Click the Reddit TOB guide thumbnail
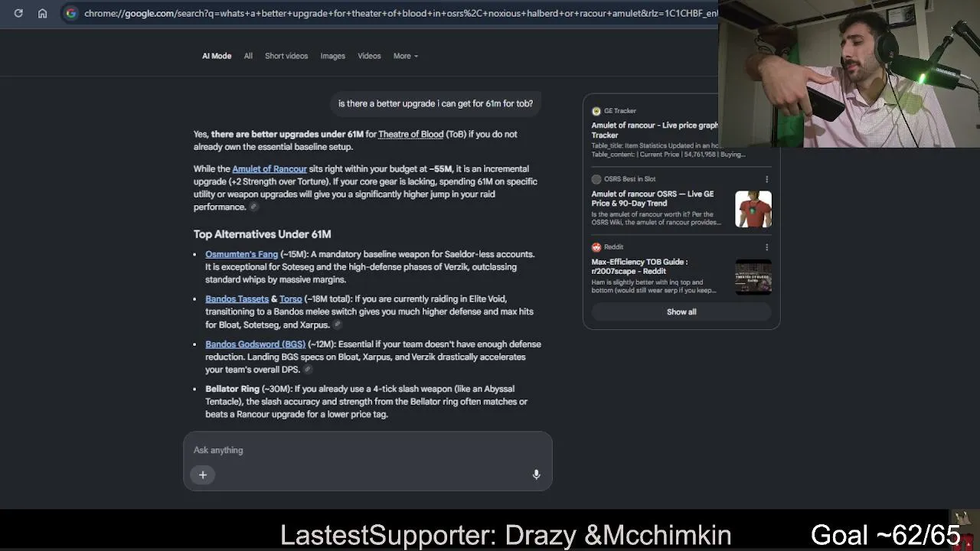The height and width of the screenshot is (551, 980). 753,276
